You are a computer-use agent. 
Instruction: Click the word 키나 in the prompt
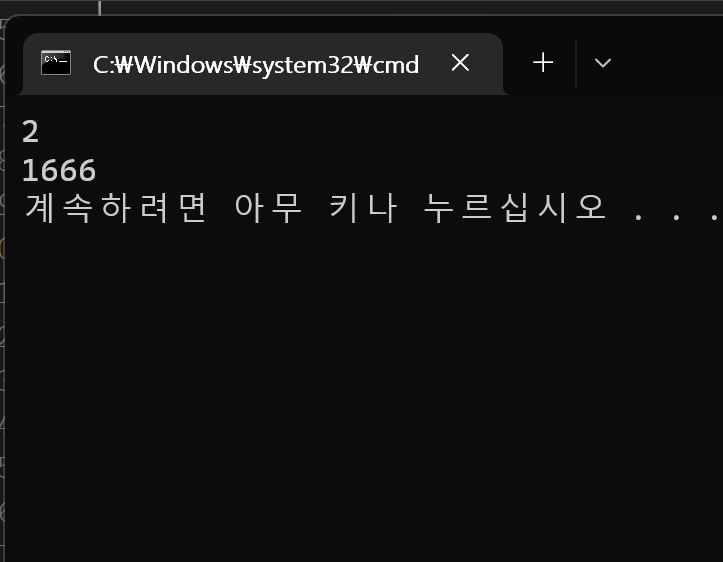[363, 208]
